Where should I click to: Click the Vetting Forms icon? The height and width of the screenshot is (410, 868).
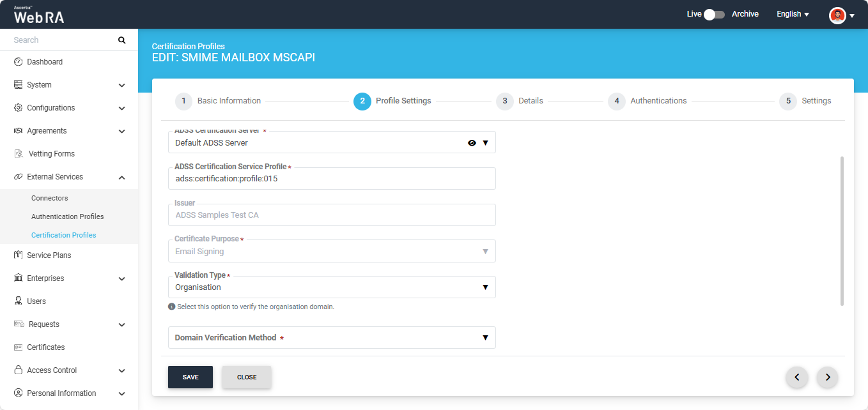[19, 154]
